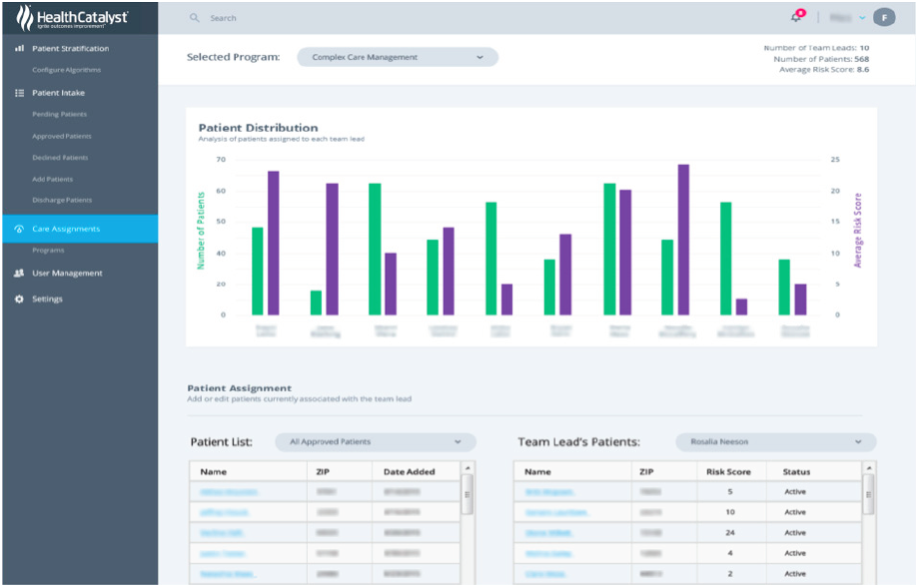This screenshot has height=588, width=918.
Task: Click third patient name link in Patient List
Action: (x=222, y=533)
